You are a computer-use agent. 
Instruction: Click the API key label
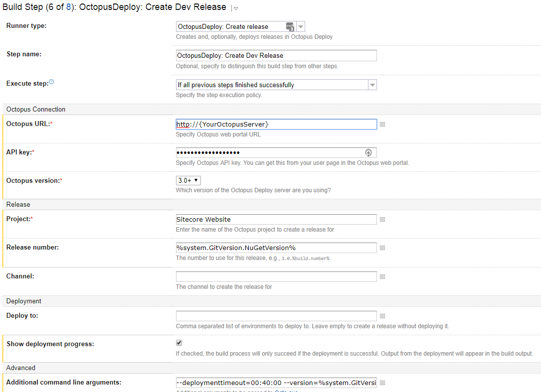[20, 152]
